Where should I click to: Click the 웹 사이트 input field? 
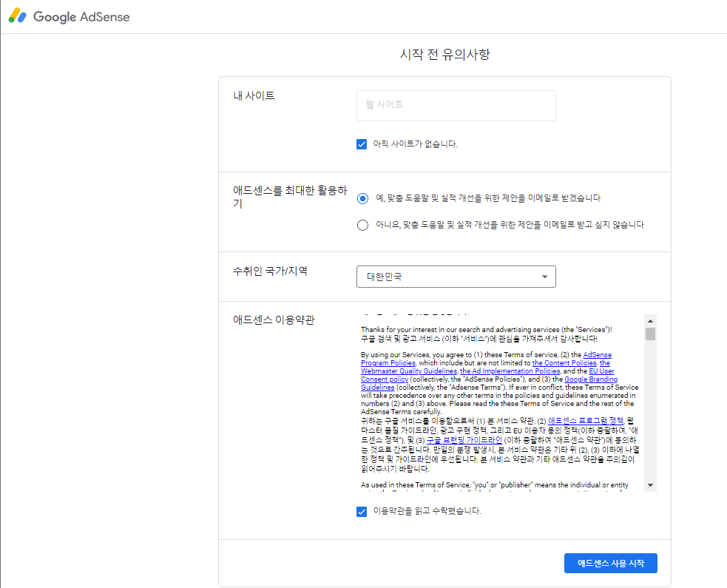[456, 106]
